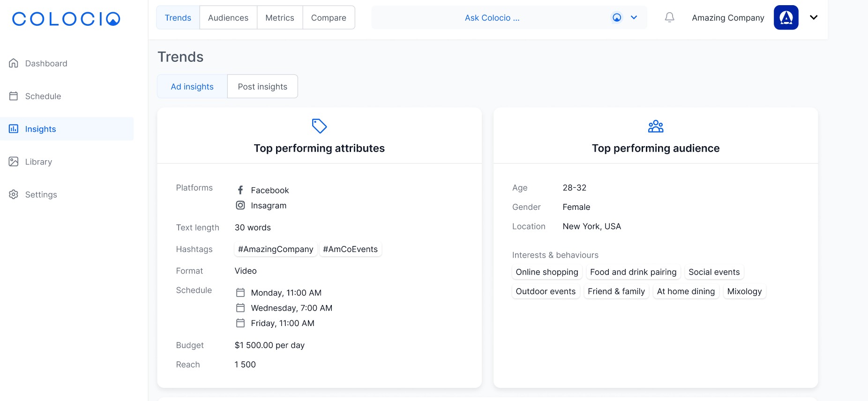The height and width of the screenshot is (401, 868).
Task: Expand the Ask Colocio dropdown chevron
Action: [634, 18]
